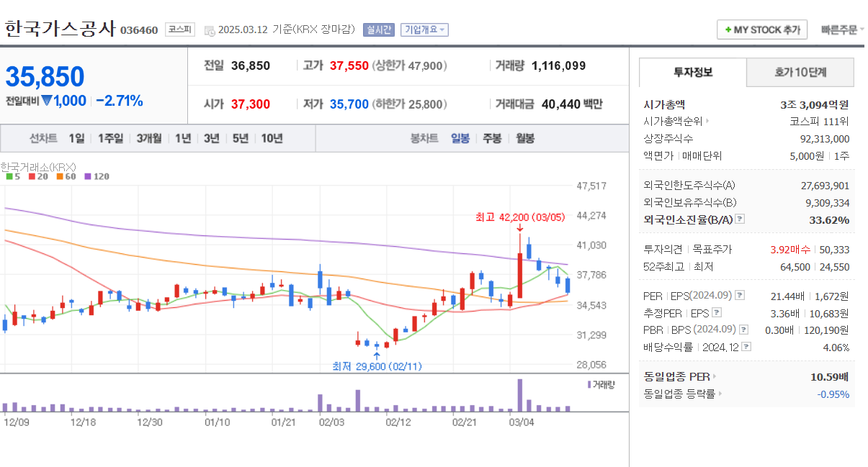
Task: Click the 코스피 111위 ranking value
Action: (820, 122)
